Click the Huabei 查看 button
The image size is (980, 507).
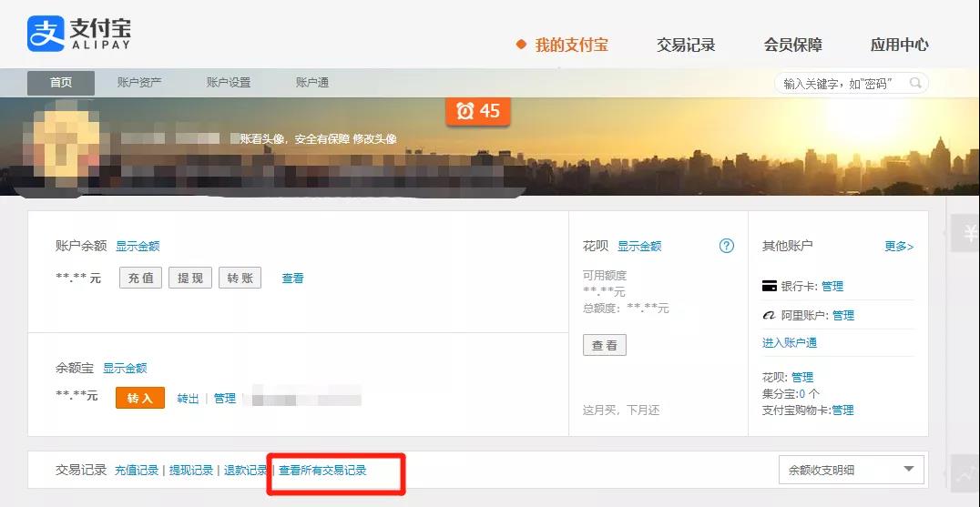(x=605, y=345)
